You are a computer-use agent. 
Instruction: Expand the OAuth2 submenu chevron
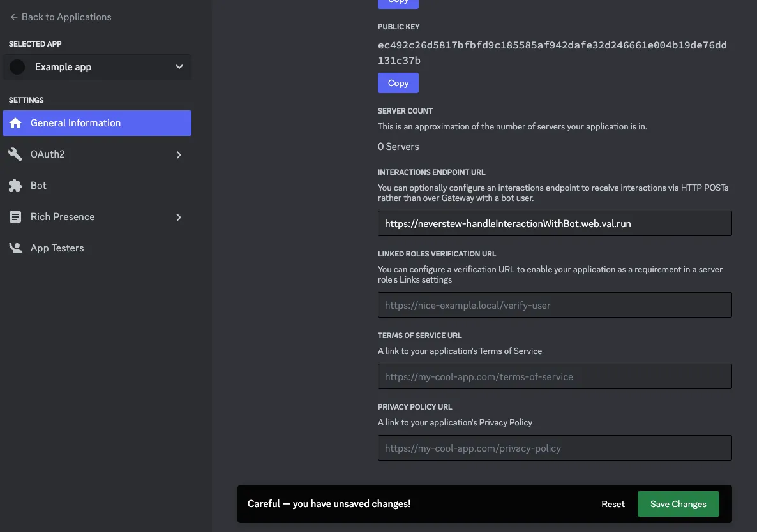pos(179,154)
